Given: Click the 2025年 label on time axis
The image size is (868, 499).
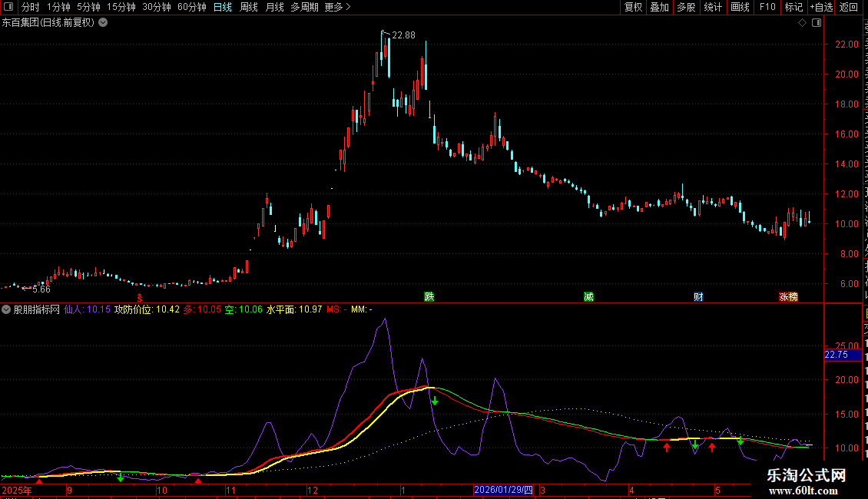Looking at the screenshot, I should [x=17, y=491].
